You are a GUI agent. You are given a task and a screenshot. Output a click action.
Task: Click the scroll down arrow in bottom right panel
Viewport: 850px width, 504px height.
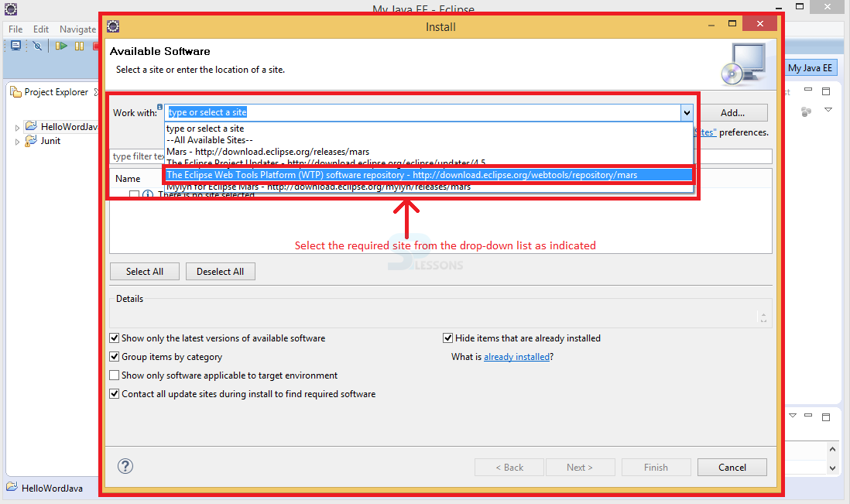click(832, 468)
